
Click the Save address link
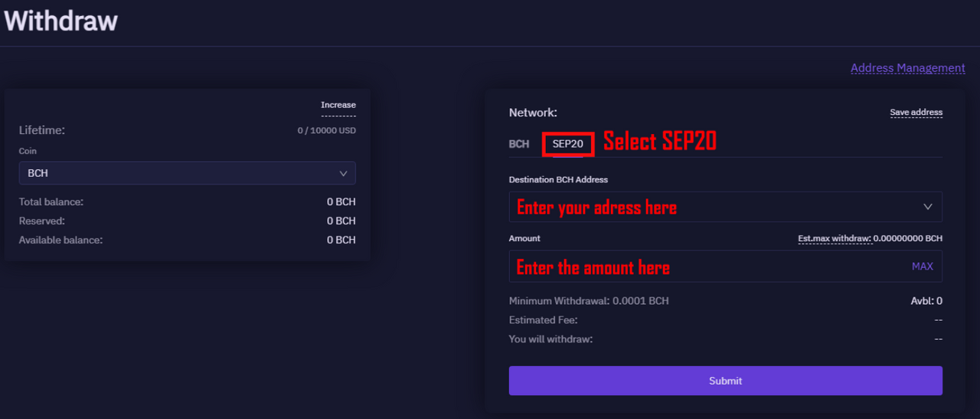tap(916, 113)
